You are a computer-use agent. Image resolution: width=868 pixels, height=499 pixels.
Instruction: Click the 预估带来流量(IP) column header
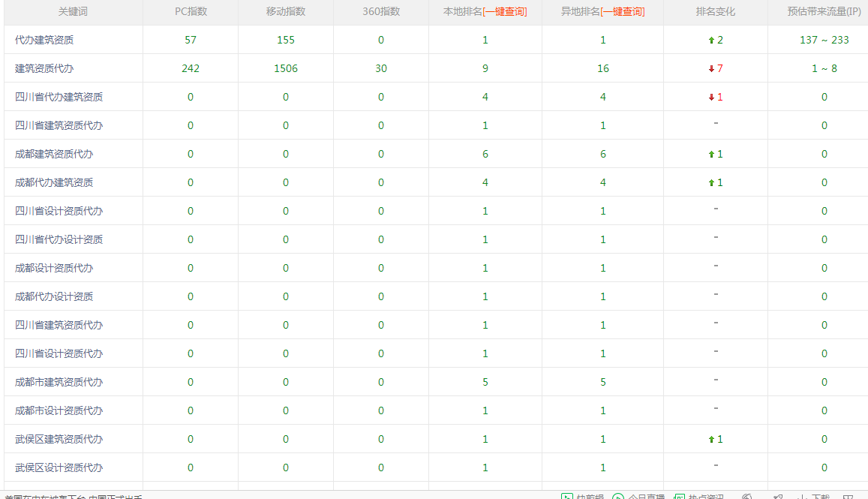(824, 12)
